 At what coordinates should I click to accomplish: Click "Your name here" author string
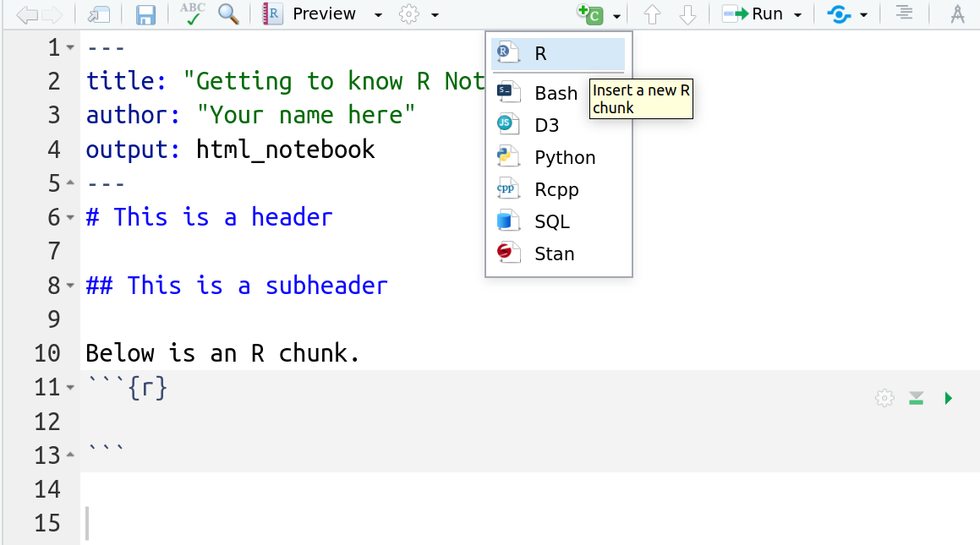pyautogui.click(x=305, y=115)
